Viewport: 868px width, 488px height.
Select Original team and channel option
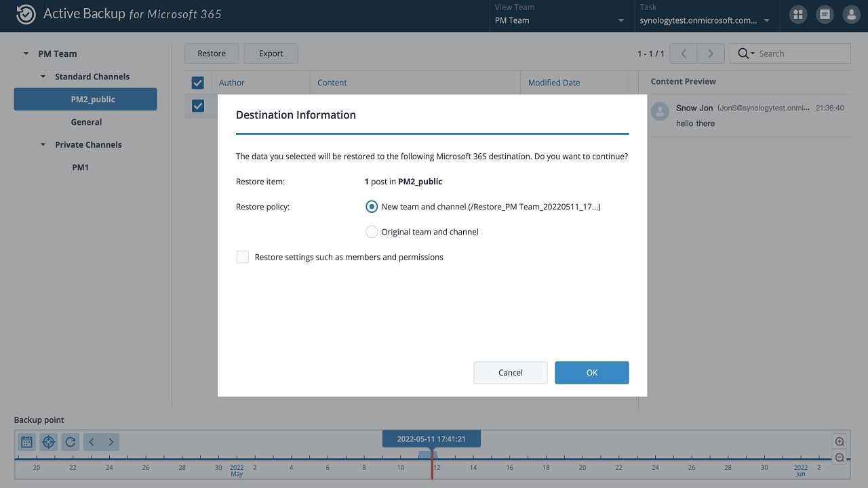pos(371,232)
